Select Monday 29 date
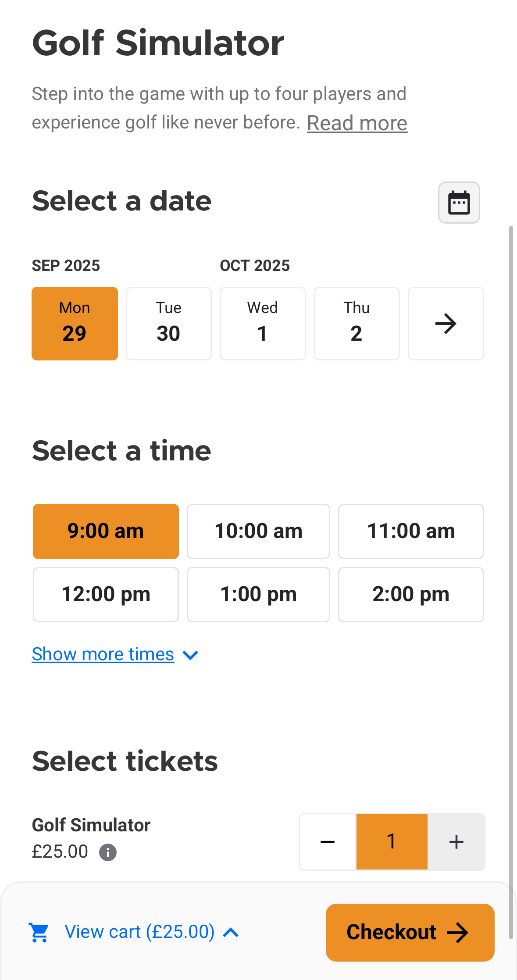The width and height of the screenshot is (517, 980). (x=75, y=324)
